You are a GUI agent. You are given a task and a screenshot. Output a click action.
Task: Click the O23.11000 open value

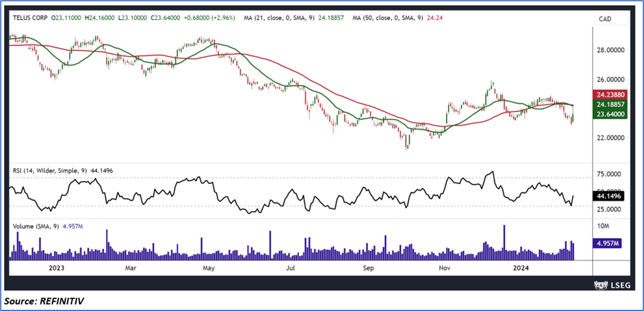pos(67,18)
